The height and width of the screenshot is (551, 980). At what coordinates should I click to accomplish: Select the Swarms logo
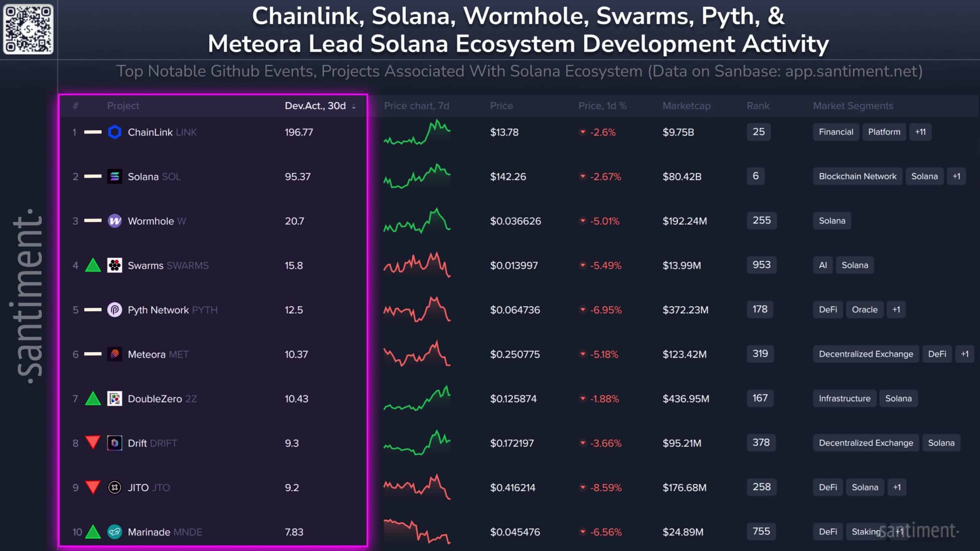click(115, 265)
